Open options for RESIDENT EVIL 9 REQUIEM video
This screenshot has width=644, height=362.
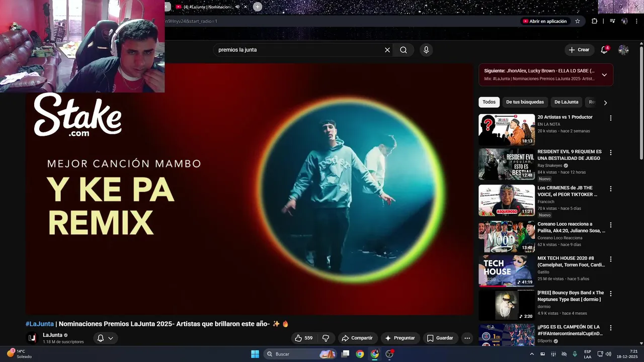coord(611,152)
